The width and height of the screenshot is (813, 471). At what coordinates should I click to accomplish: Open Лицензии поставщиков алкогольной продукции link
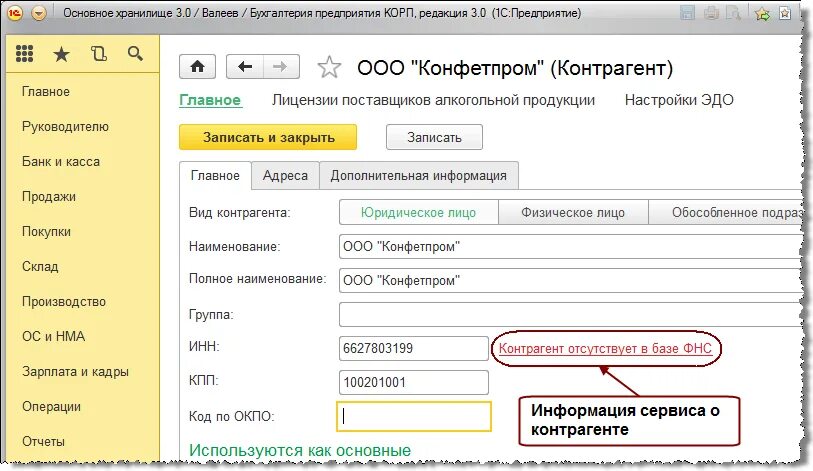click(433, 100)
